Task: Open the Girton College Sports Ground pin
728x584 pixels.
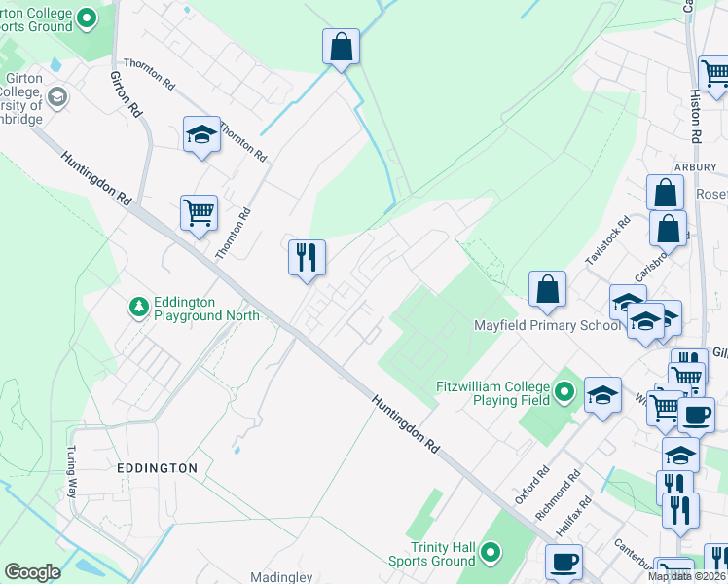Action: [x=87, y=19]
